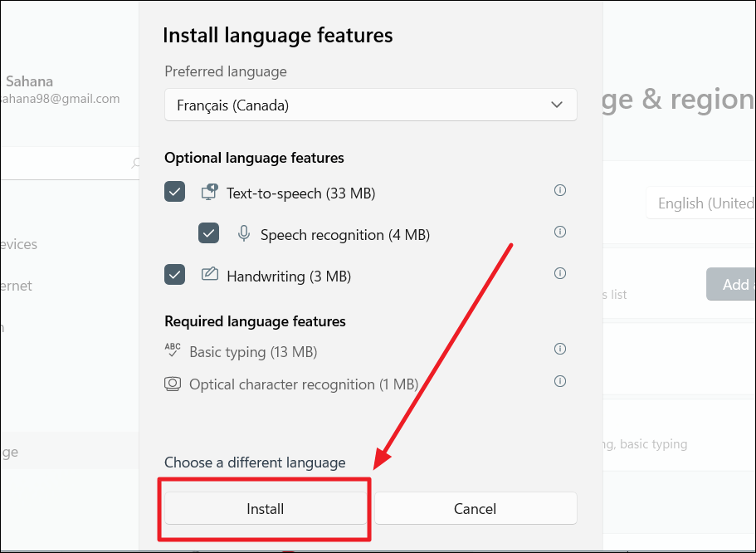
Task: Click the Speech recognition info icon
Action: (x=560, y=232)
